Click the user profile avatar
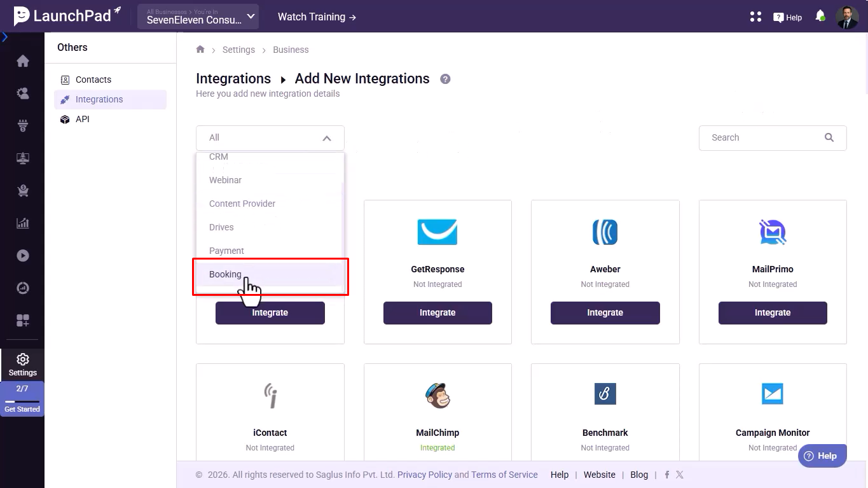 click(x=847, y=17)
